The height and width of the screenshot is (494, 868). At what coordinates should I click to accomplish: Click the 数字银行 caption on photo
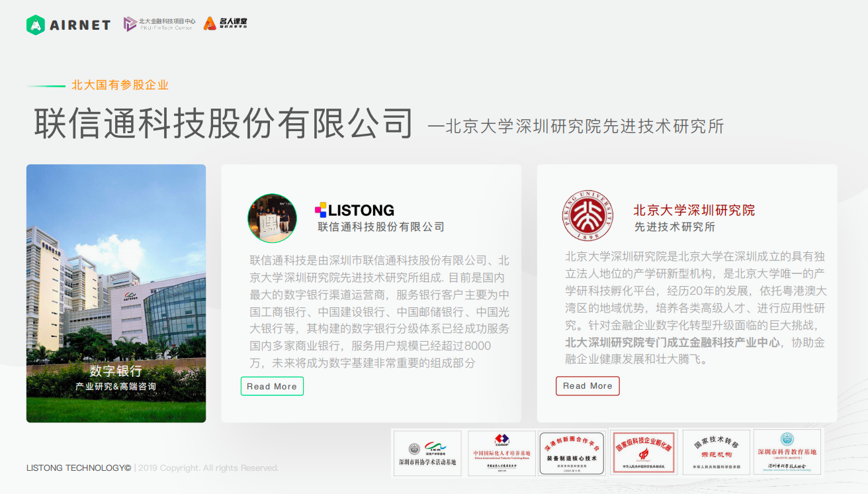pos(116,371)
